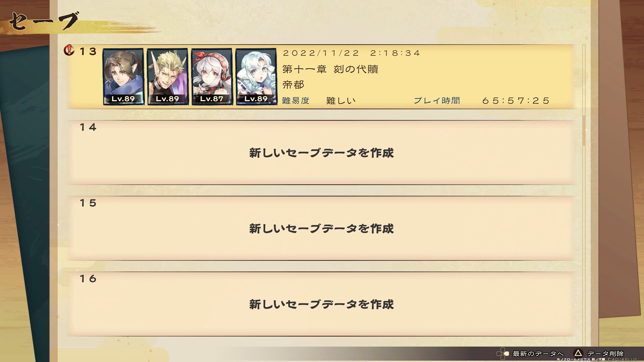This screenshot has width=644, height=362.
Task: Select the データ削除 label
Action: pyautogui.click(x=605, y=354)
